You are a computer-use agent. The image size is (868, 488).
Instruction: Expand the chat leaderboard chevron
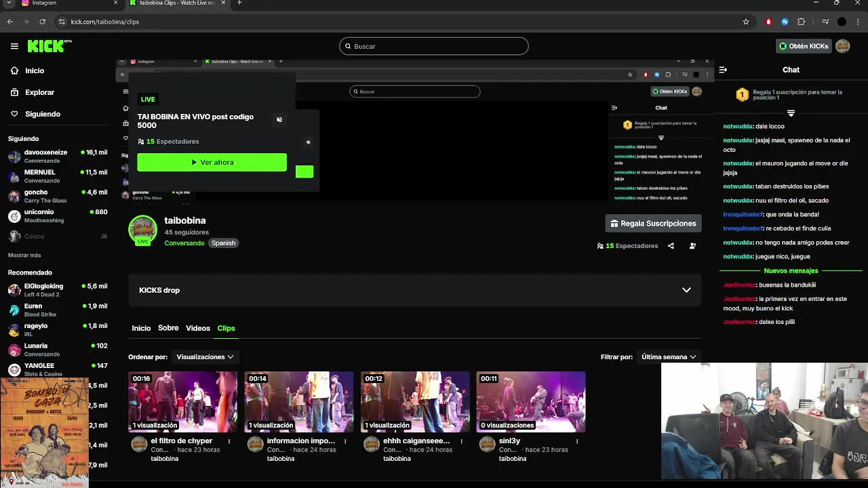point(791,113)
